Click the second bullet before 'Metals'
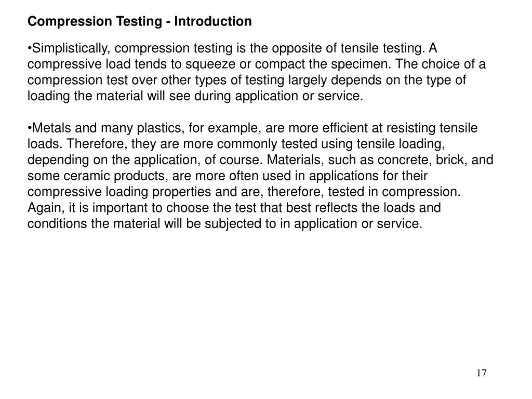 point(30,128)
